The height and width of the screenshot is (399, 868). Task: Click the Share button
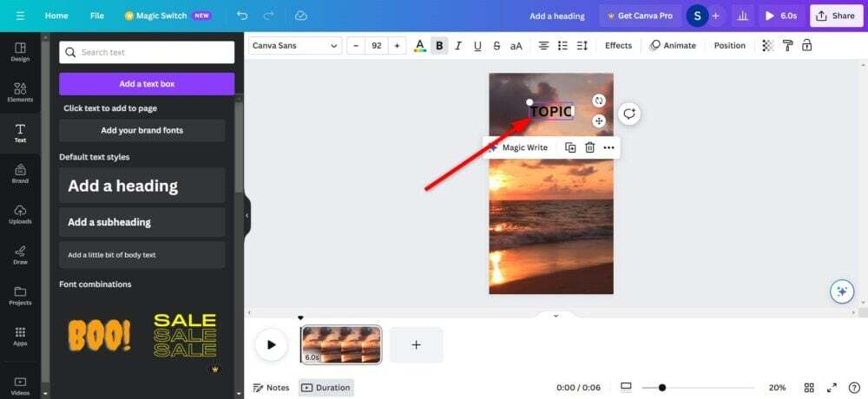point(836,16)
